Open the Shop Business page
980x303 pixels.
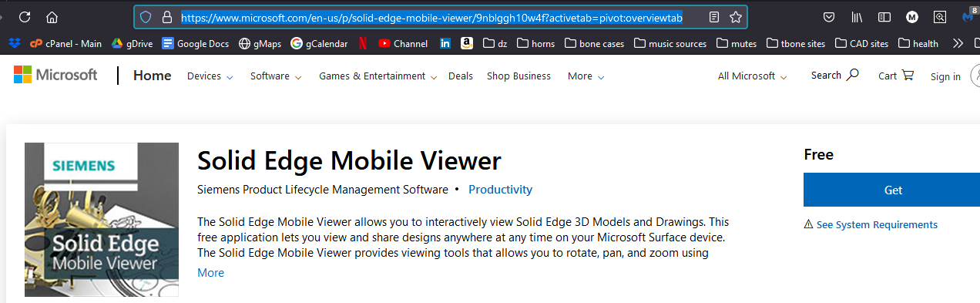[519, 76]
